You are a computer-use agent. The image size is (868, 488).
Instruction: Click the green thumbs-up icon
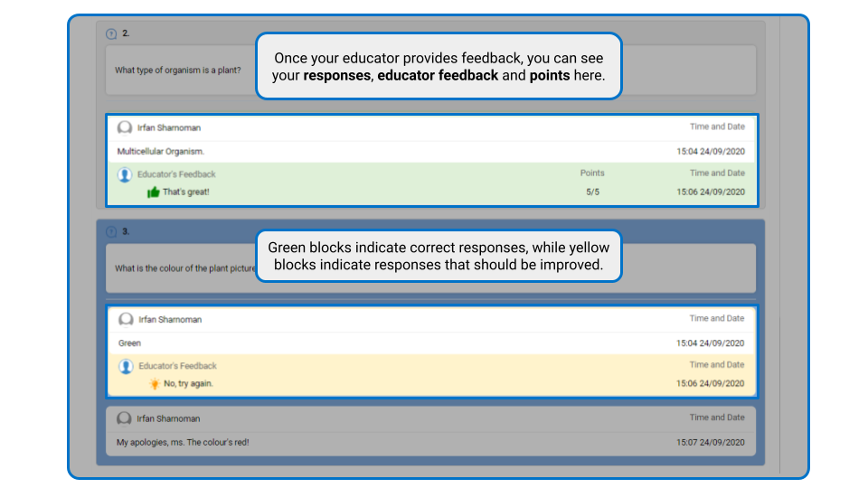pos(154,192)
